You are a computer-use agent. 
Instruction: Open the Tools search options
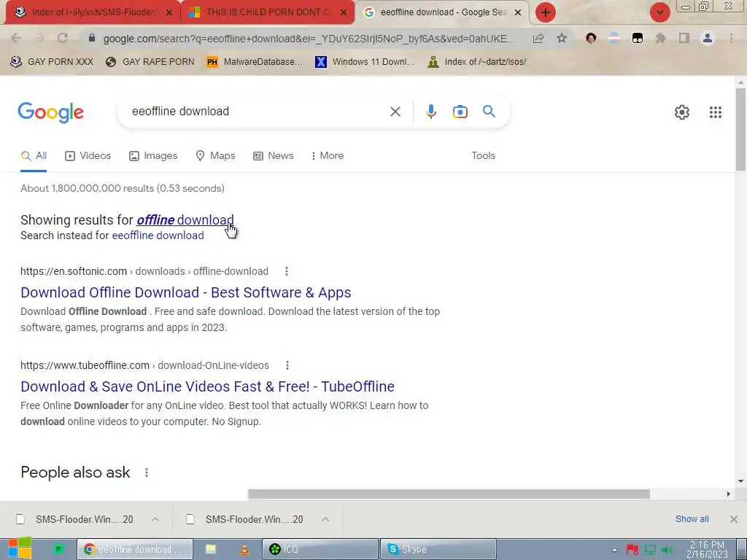click(483, 156)
